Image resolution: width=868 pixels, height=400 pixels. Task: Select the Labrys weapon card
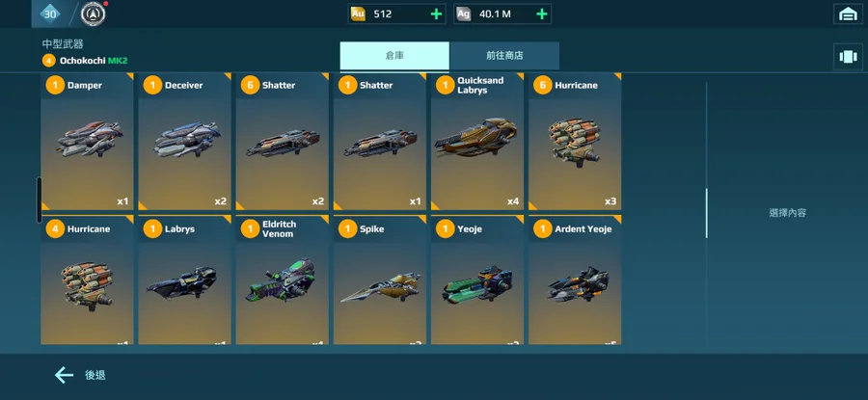(x=184, y=280)
